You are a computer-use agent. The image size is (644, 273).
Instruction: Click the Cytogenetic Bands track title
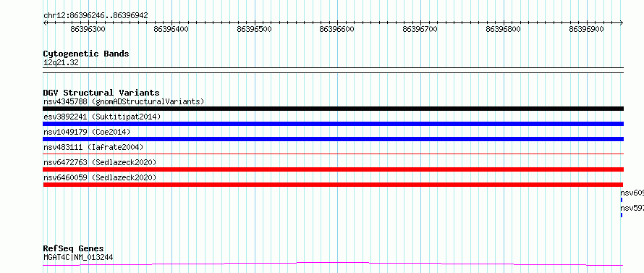[86, 54]
